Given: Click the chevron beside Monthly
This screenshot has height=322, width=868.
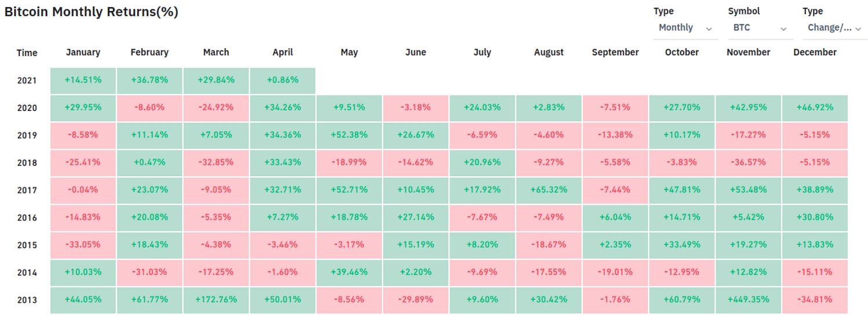Looking at the screenshot, I should pyautogui.click(x=709, y=28).
